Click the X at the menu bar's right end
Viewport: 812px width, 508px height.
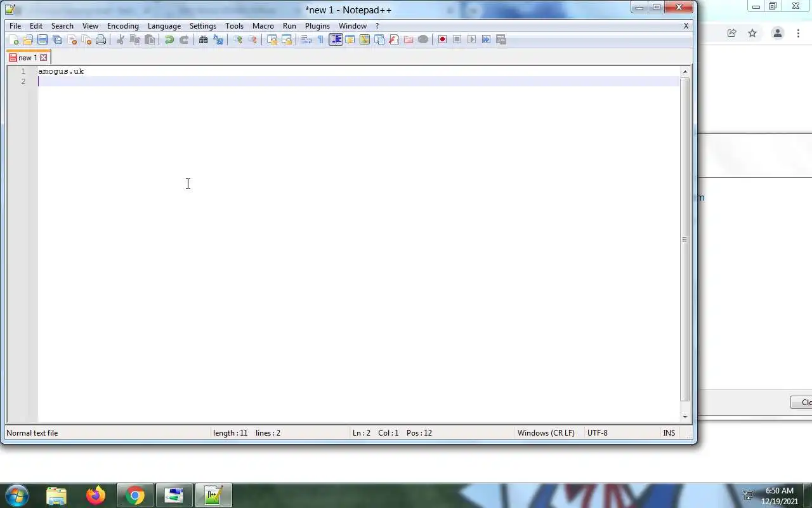click(686, 26)
